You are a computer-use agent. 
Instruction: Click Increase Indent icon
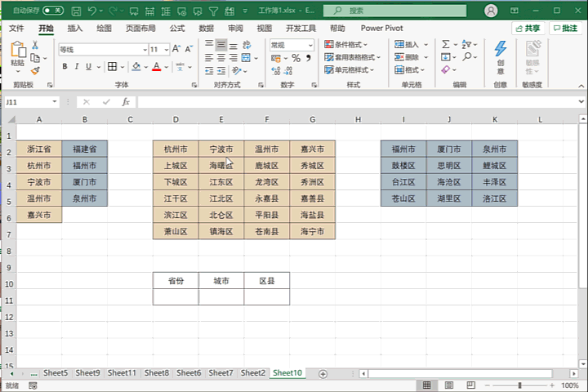[221, 70]
